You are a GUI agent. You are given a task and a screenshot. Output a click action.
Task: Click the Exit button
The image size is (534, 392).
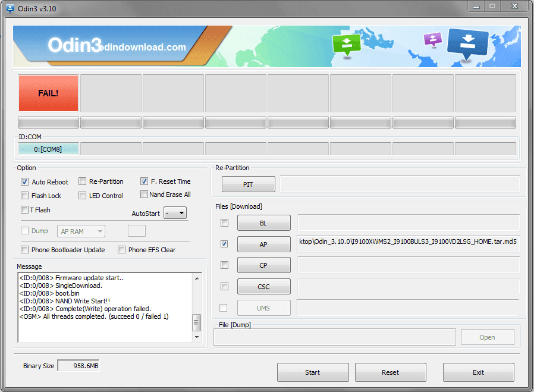(x=479, y=372)
